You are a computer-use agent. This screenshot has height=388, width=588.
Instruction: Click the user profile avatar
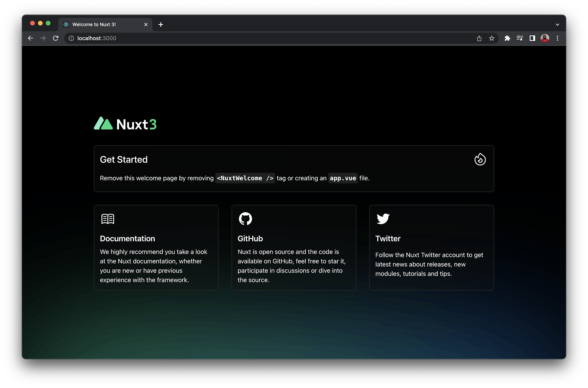pos(545,38)
